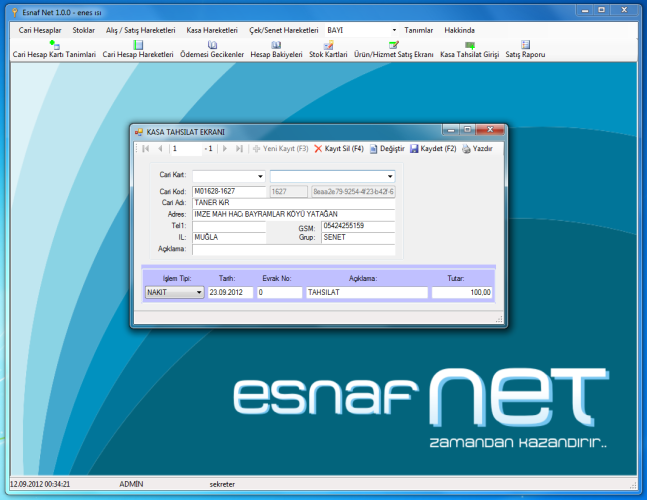Click Esnaf Net key icon in title bar
Image resolution: width=647 pixels, height=500 pixels.
pos(15,12)
